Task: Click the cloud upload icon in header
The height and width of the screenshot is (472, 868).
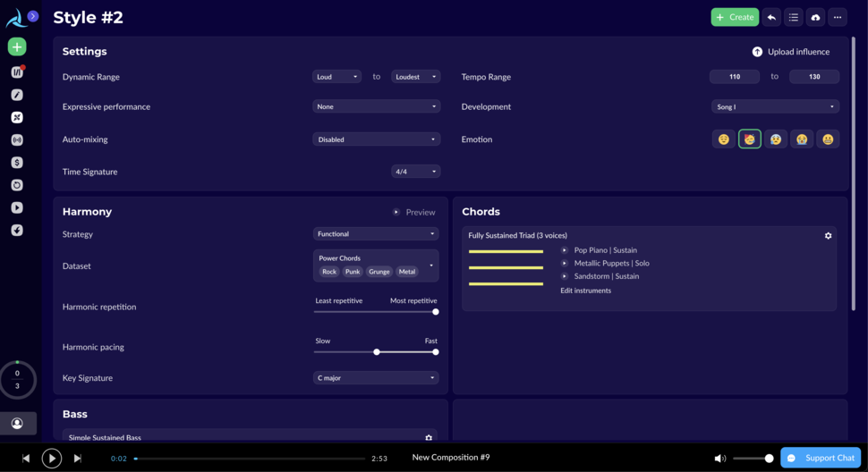Action: 815,17
